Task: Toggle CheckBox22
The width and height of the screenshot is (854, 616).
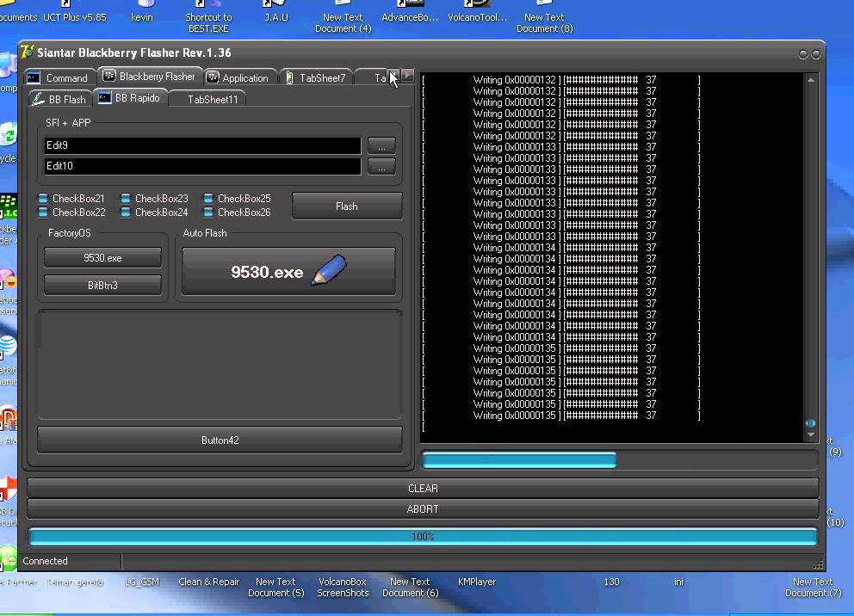Action: (x=72, y=213)
